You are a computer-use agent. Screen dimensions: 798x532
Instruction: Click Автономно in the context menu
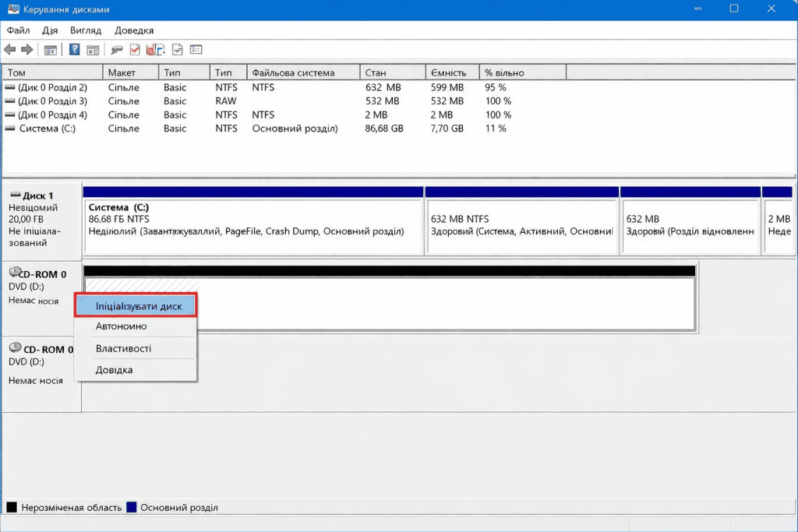[121, 326]
